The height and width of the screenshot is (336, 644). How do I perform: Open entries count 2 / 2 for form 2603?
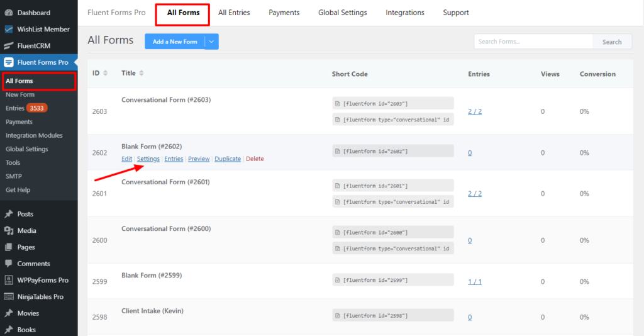point(475,112)
